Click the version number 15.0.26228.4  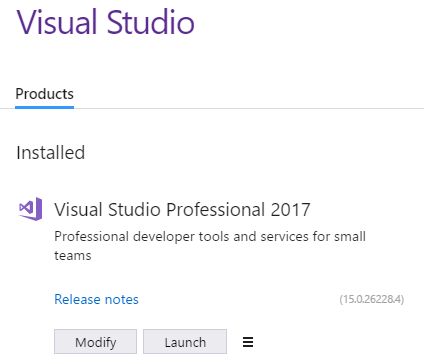tap(372, 299)
